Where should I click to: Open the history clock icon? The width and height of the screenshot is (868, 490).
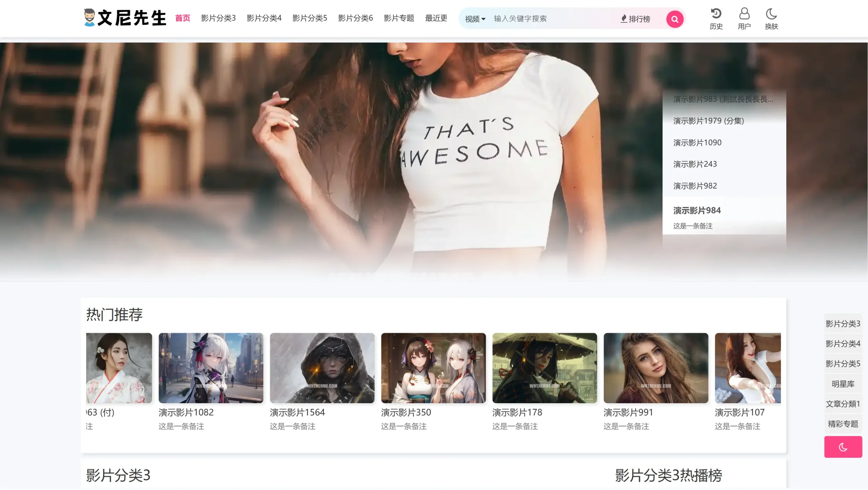[x=716, y=14]
